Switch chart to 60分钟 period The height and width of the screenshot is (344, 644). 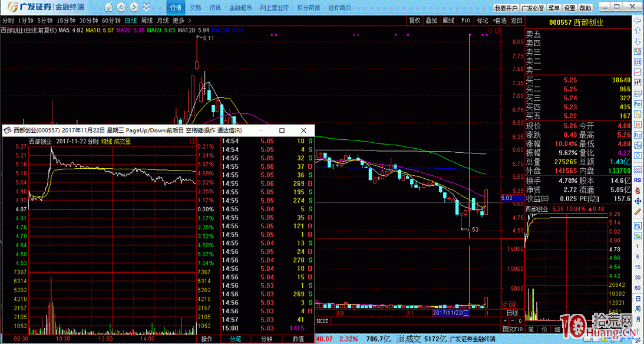[x=111, y=20]
